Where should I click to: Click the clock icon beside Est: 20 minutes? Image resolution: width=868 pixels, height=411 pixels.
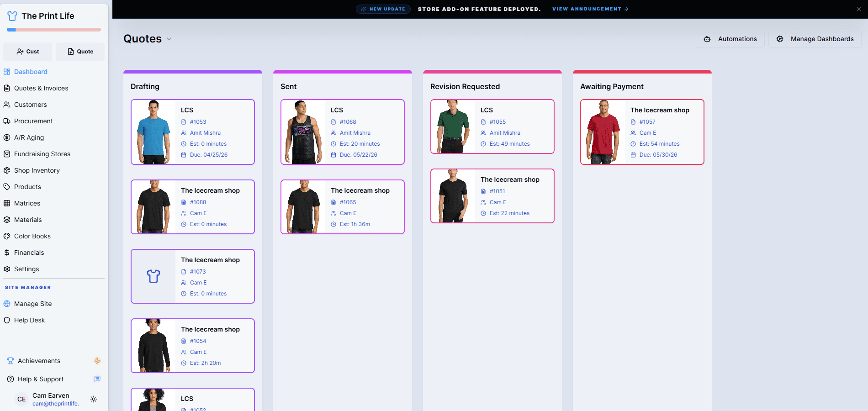333,144
